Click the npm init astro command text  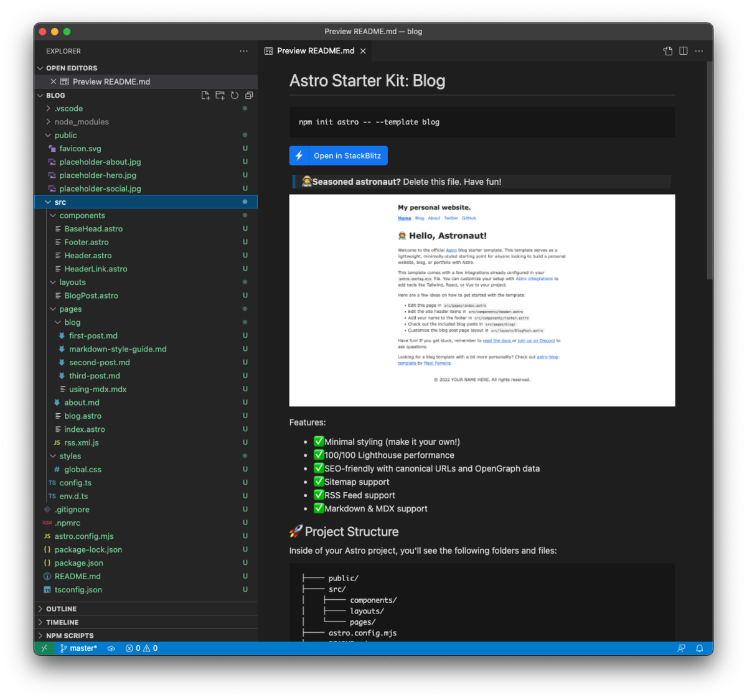(x=369, y=122)
